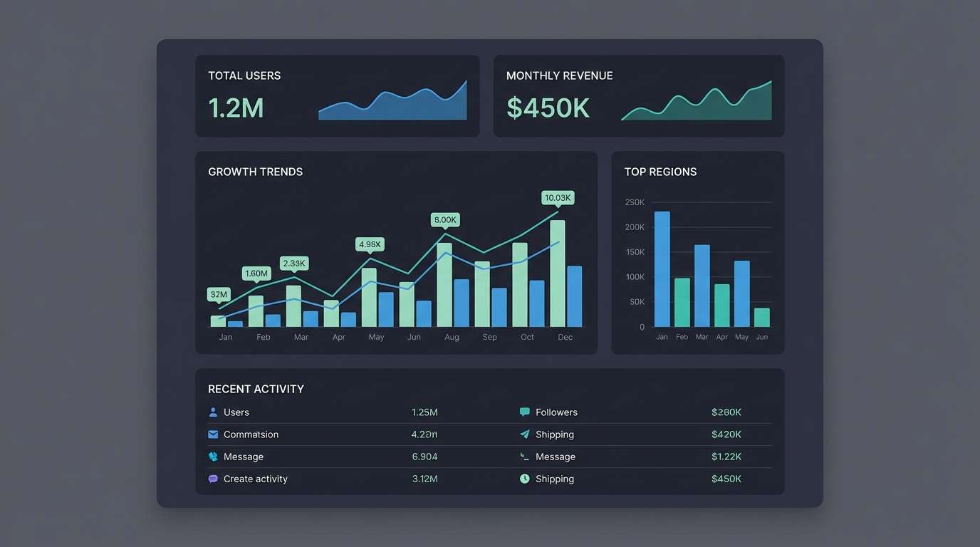This screenshot has height=547, width=980.
Task: Click the 6.00K callout badge
Action: [x=444, y=219]
